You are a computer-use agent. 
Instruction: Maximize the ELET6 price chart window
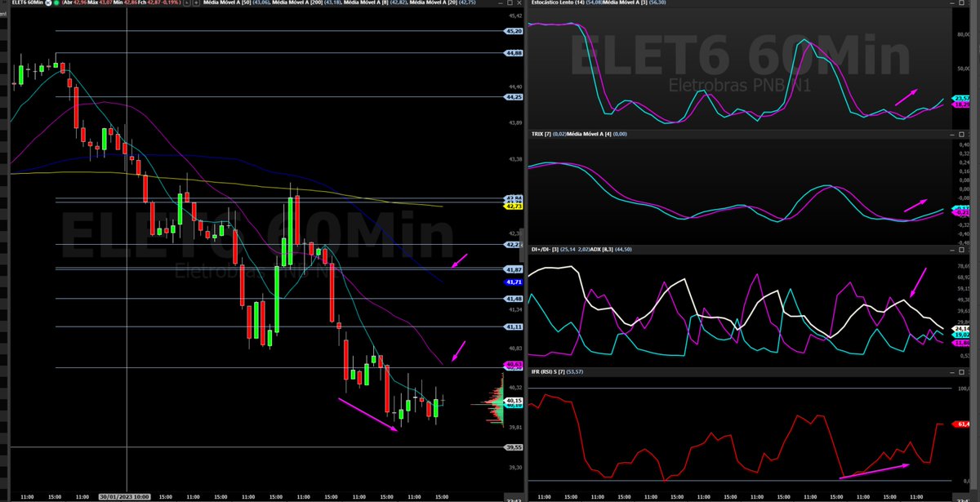(x=510, y=2)
